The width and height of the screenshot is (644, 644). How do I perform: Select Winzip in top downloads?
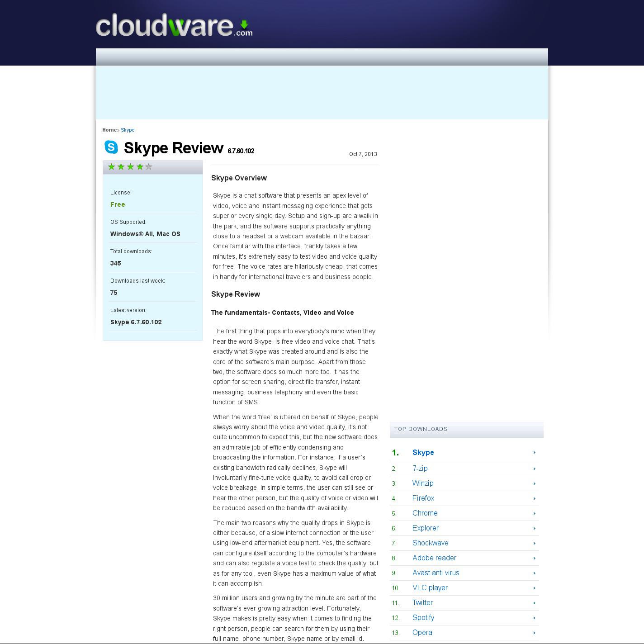point(422,483)
